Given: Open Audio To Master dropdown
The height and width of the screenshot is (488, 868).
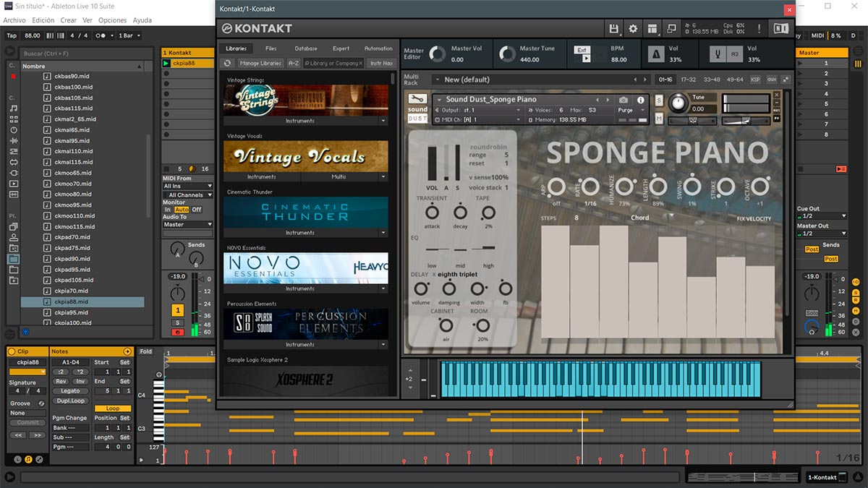Looking at the screenshot, I should coord(188,225).
